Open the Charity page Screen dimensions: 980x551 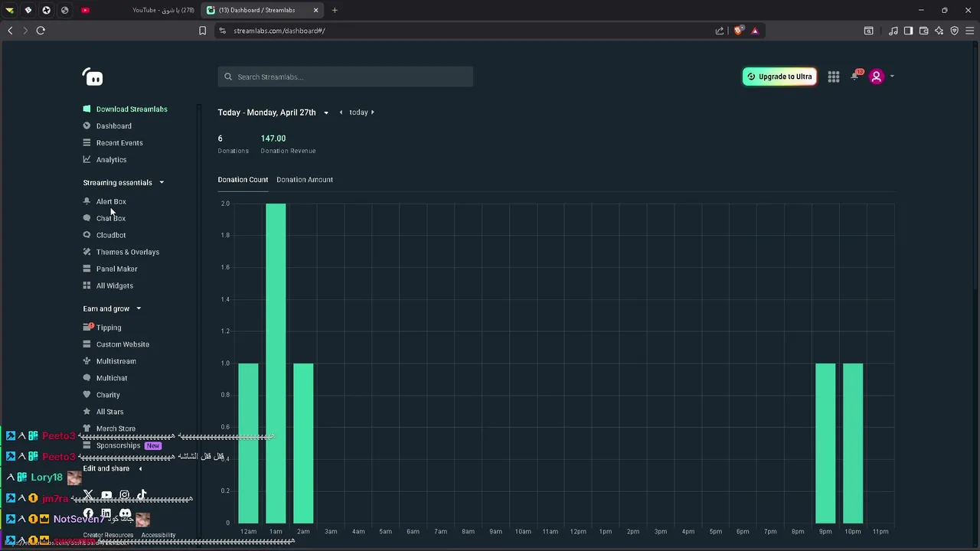click(x=102, y=395)
